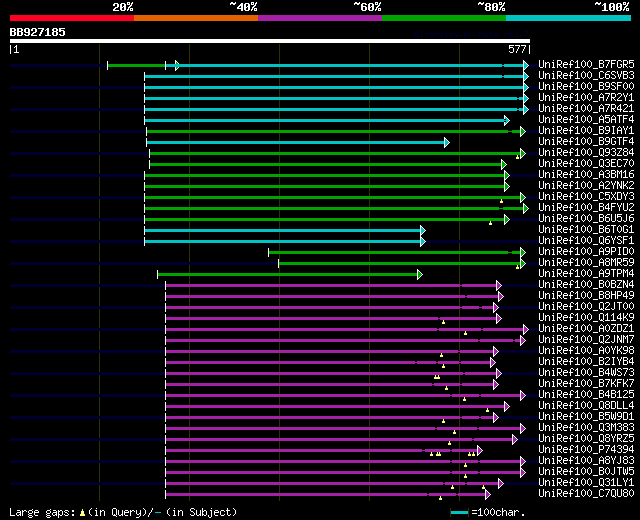Open the UniRef100_C6SVB3 hit label
The width and height of the screenshot is (640, 520).
click(x=586, y=76)
